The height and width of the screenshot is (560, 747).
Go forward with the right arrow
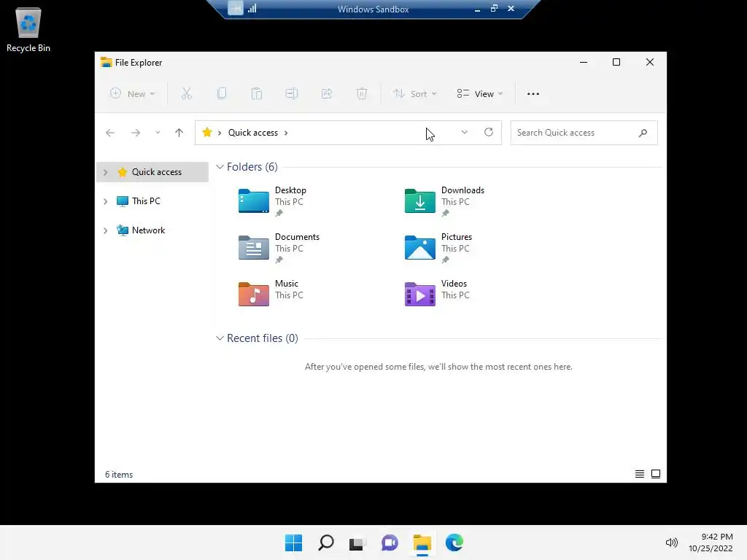pyautogui.click(x=136, y=133)
